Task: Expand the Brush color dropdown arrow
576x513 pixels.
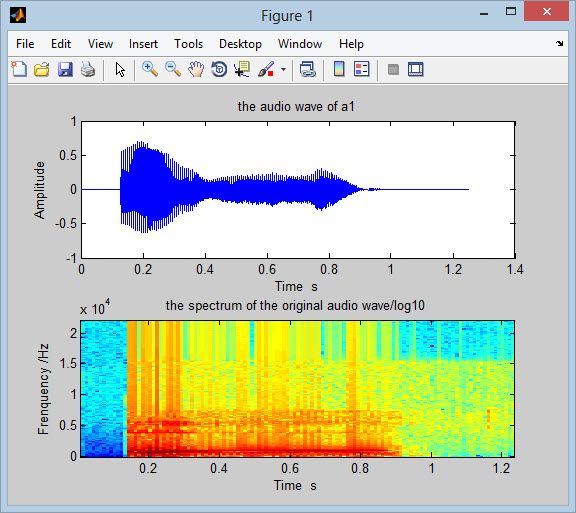Action: (x=283, y=69)
